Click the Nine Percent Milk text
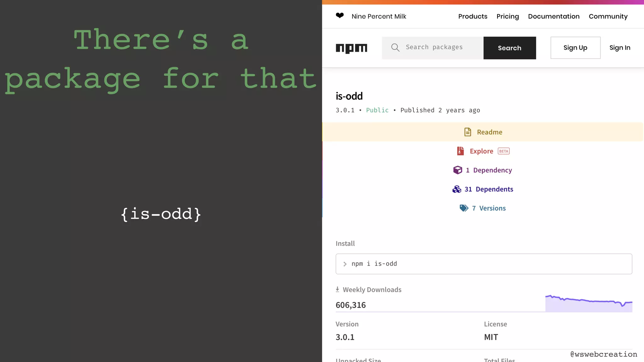 379,16
